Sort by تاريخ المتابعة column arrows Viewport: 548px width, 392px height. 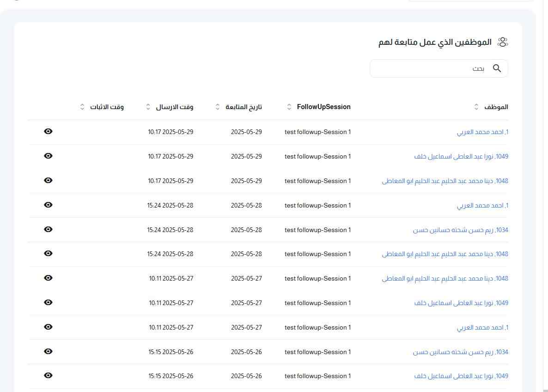[x=217, y=107]
